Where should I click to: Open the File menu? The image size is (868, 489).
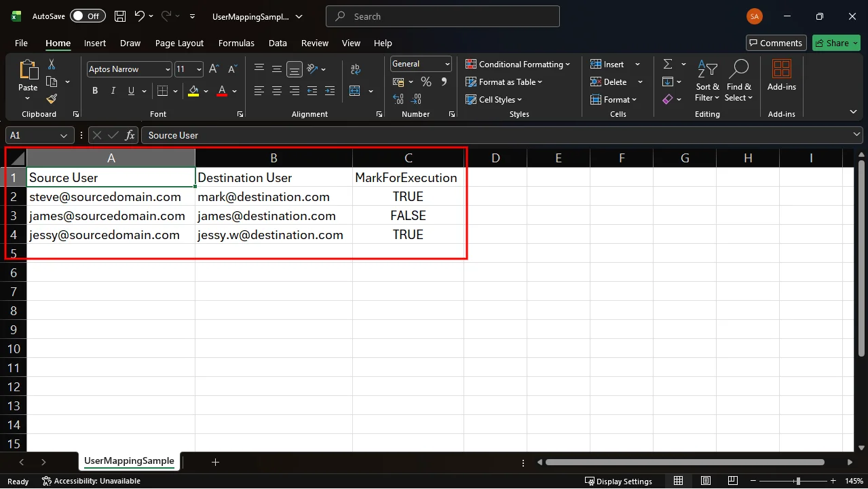pyautogui.click(x=21, y=43)
